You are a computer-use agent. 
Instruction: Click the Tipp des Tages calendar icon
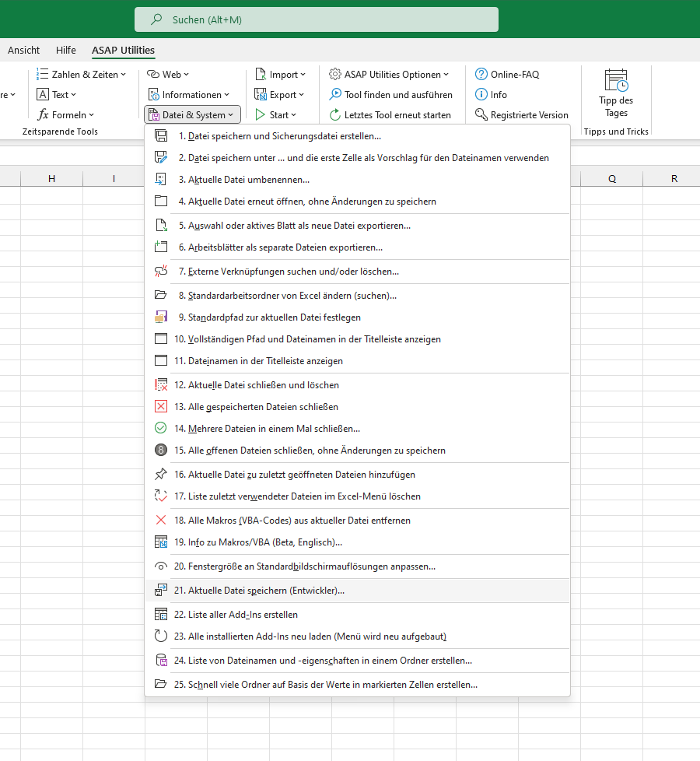click(616, 81)
